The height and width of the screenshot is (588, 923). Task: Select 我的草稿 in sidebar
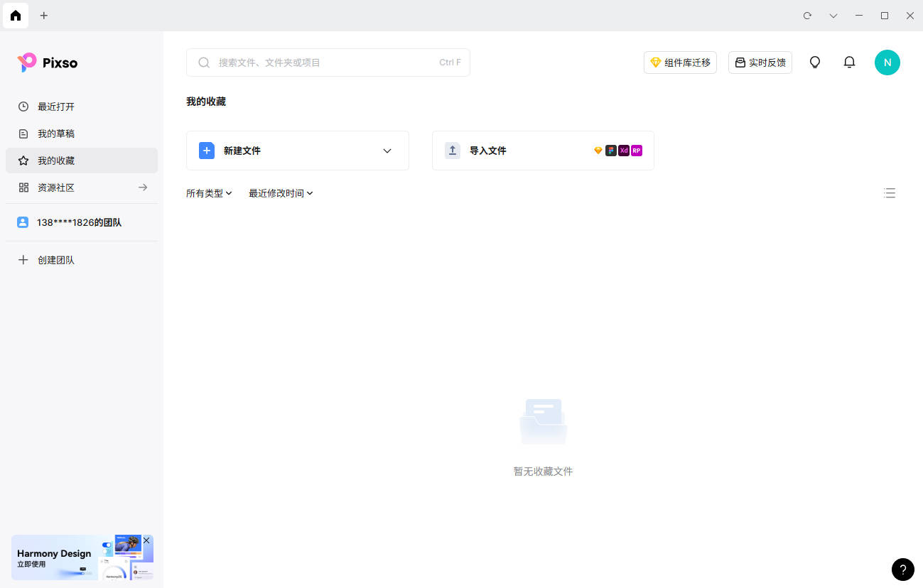pyautogui.click(x=56, y=134)
